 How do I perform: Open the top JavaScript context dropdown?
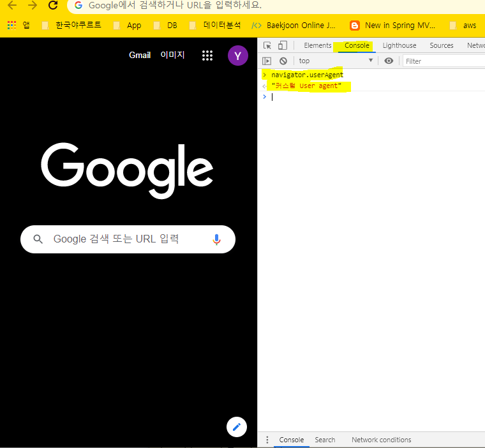pyautogui.click(x=336, y=61)
